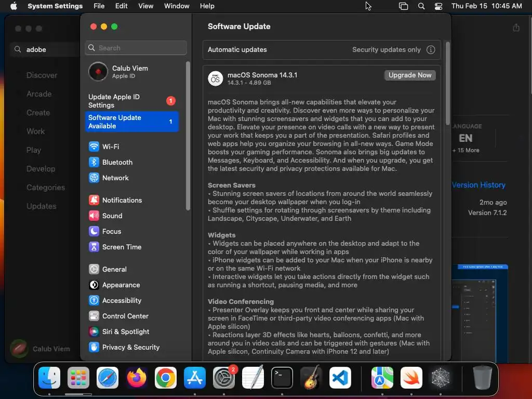This screenshot has height=399, width=532.
Task: Select Arcade in App Store sidebar
Action: click(x=39, y=94)
